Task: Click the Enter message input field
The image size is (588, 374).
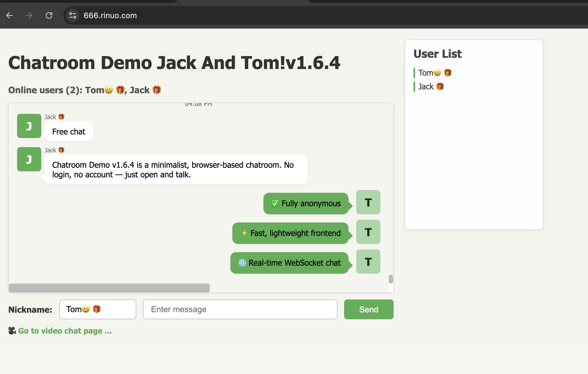Action: (x=240, y=309)
